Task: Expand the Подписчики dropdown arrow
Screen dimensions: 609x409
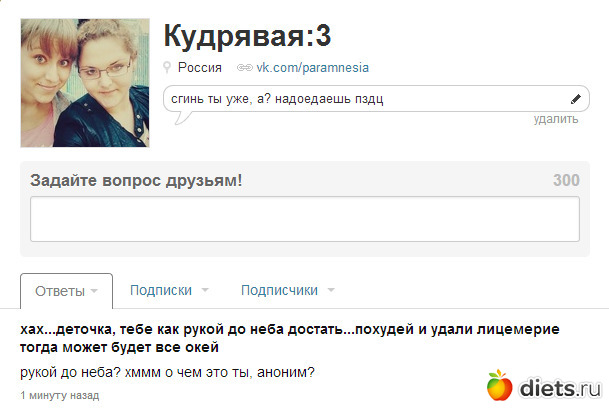Action: tap(331, 289)
